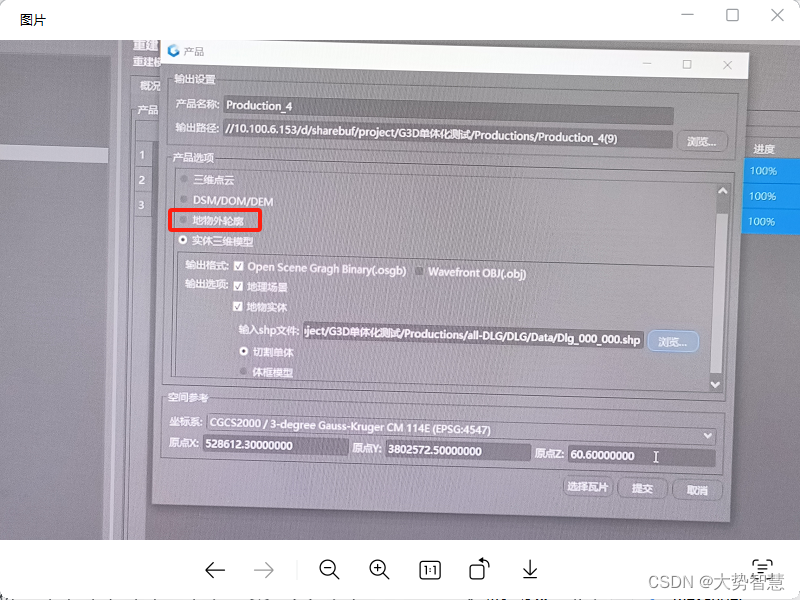Click the 原点Y value field
The image size is (800, 600).
point(457,450)
